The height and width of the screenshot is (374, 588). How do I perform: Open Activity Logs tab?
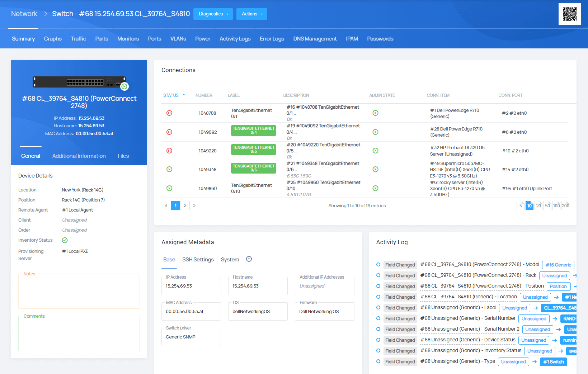click(235, 39)
